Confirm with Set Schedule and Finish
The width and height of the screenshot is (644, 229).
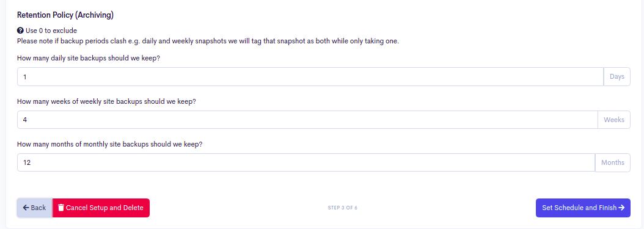pos(583,208)
